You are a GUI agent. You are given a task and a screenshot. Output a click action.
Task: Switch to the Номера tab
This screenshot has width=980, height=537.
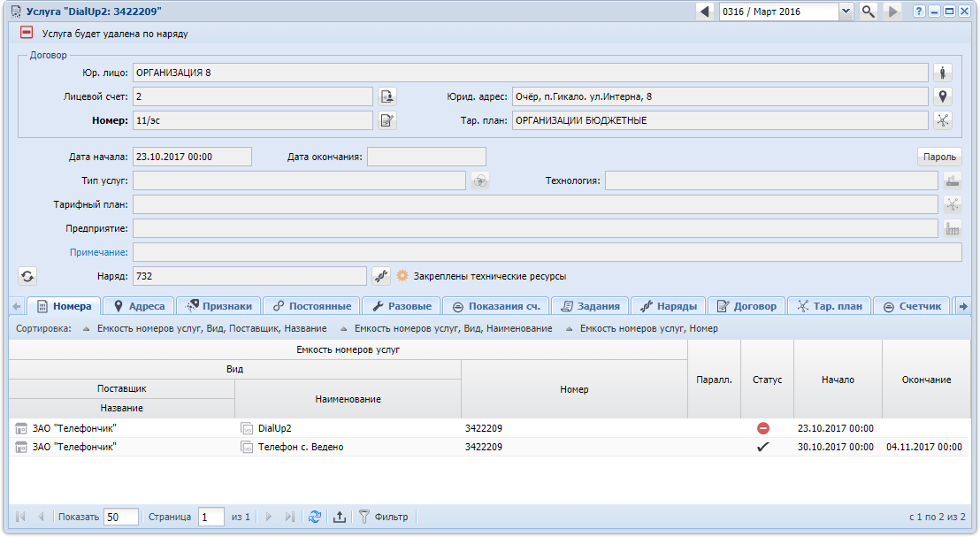(x=65, y=306)
